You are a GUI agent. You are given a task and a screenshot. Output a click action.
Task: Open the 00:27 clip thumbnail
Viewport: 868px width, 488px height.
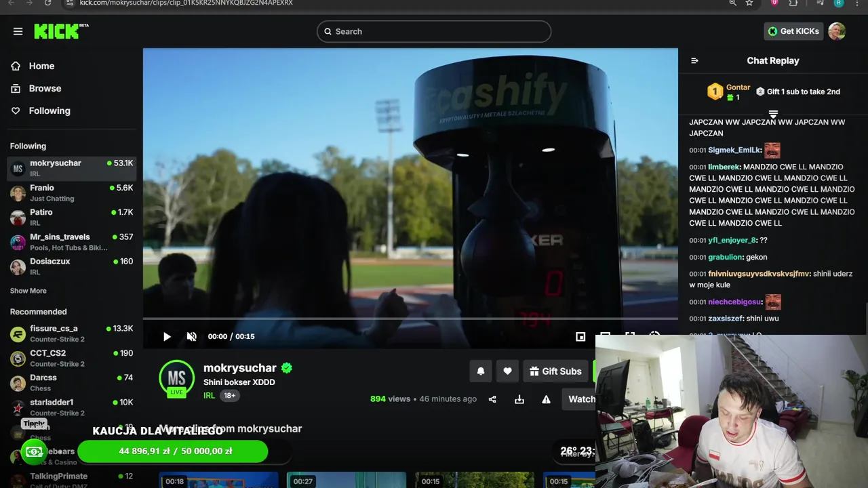[x=346, y=480]
